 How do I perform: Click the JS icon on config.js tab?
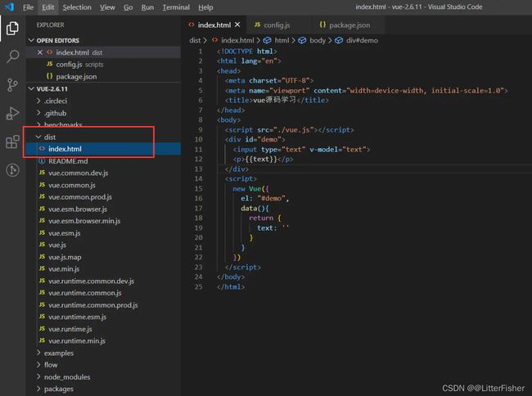pyautogui.click(x=257, y=25)
